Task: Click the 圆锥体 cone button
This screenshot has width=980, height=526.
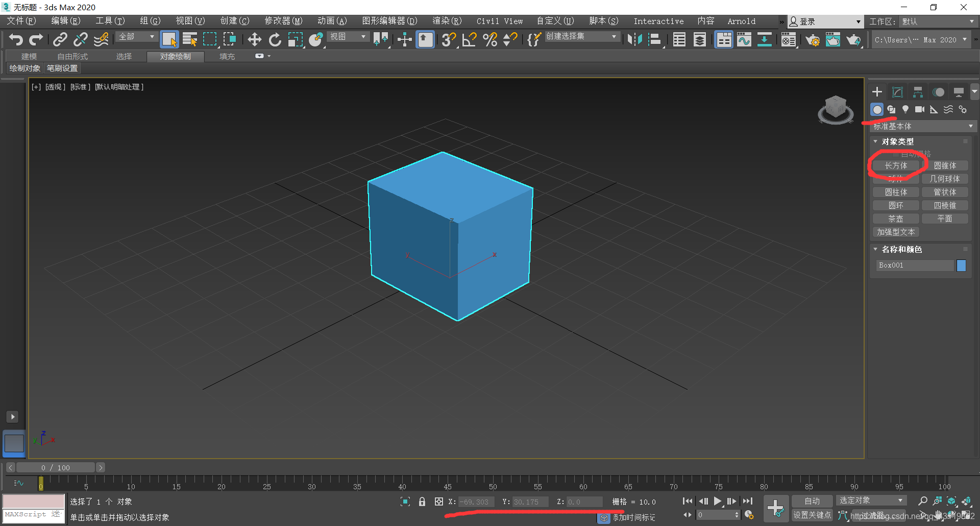Action: point(945,165)
